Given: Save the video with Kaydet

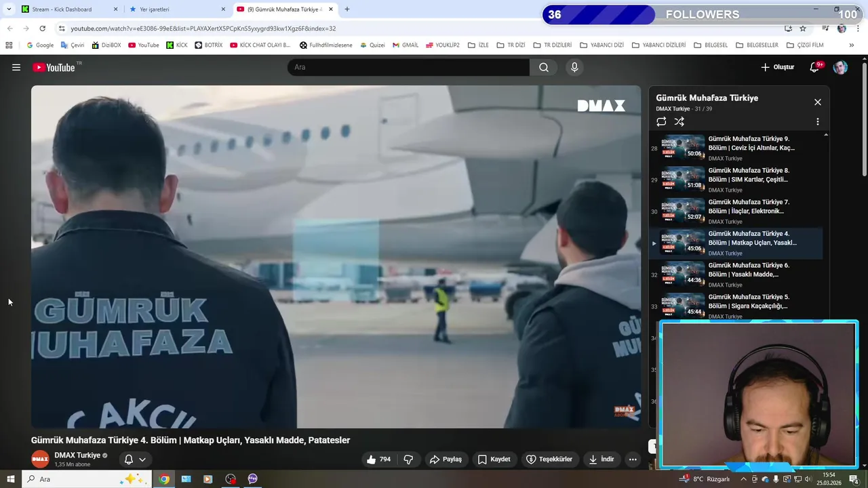Looking at the screenshot, I should click(494, 460).
